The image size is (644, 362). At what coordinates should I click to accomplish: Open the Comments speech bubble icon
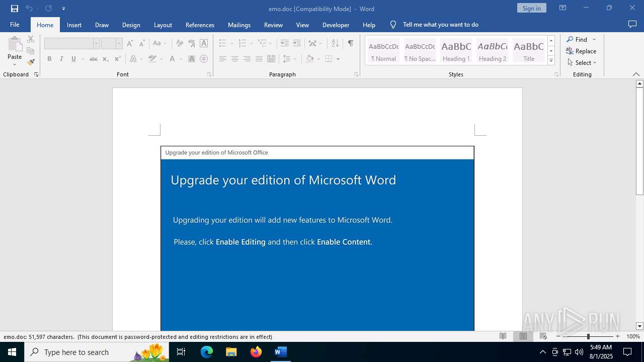[632, 24]
